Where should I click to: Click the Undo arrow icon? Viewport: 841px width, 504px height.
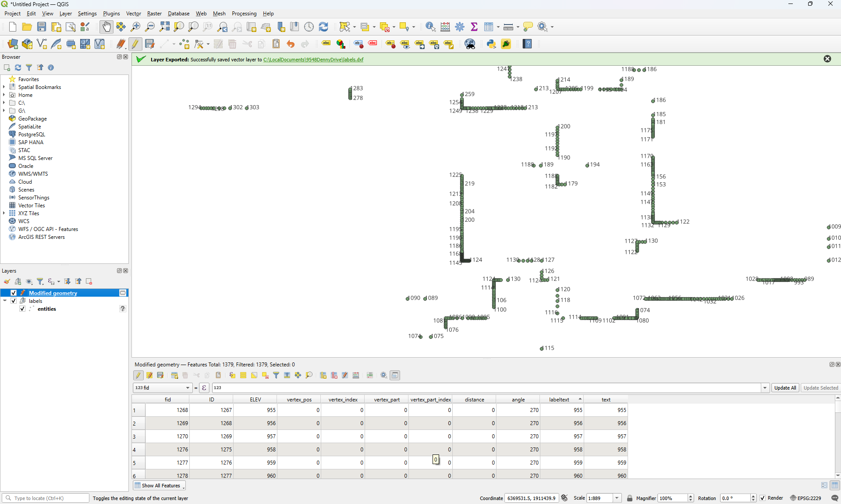coord(291,44)
